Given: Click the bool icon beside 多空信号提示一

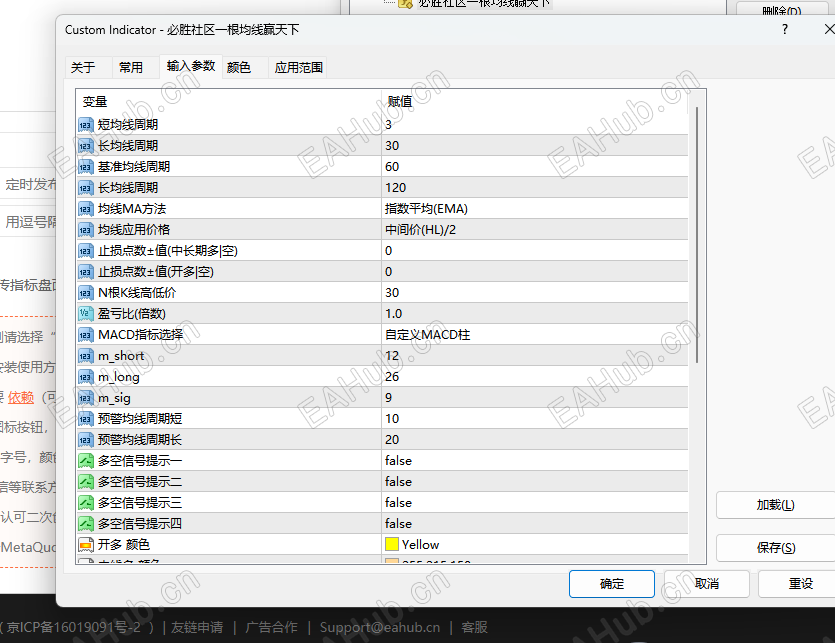Looking at the screenshot, I should (86, 461).
